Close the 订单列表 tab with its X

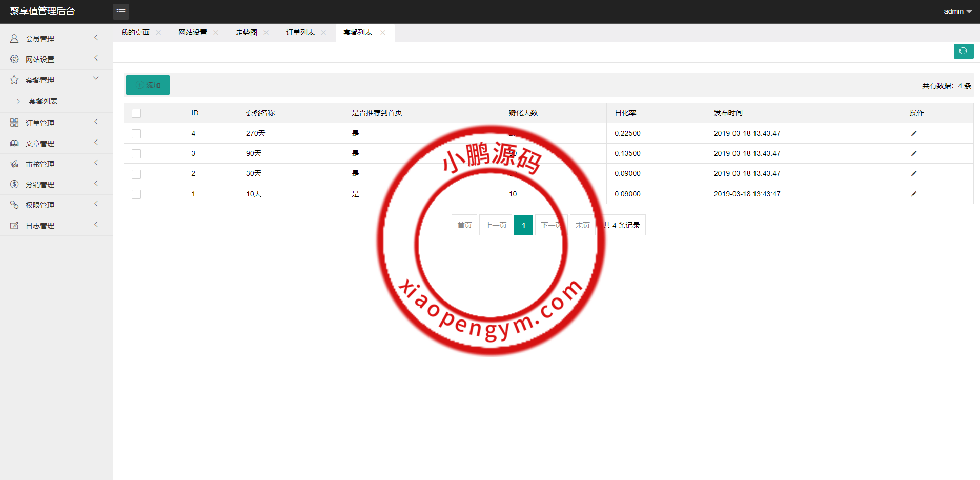point(323,33)
